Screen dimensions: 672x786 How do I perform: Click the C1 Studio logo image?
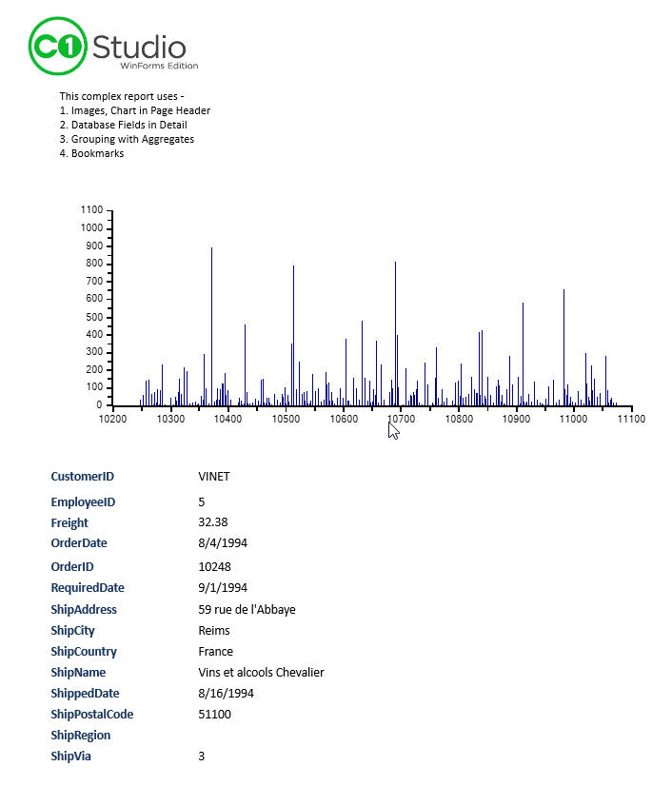pyautogui.click(x=113, y=46)
